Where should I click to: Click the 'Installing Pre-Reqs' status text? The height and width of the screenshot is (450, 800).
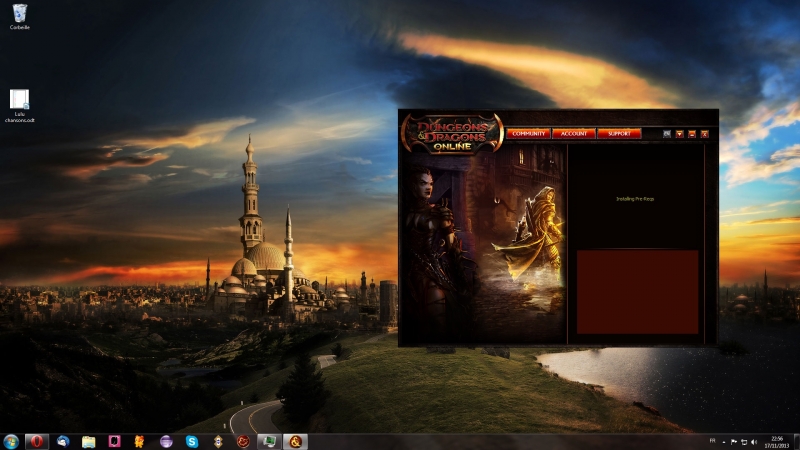635,199
